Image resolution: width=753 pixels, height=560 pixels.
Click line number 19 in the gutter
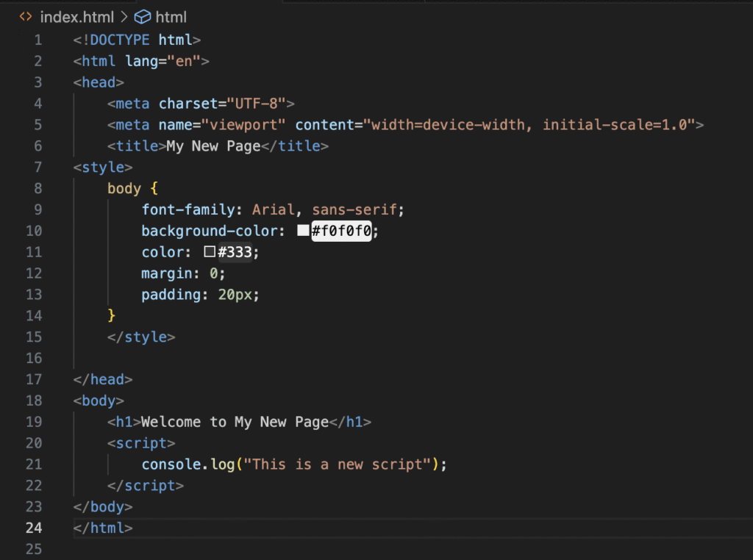(34, 422)
